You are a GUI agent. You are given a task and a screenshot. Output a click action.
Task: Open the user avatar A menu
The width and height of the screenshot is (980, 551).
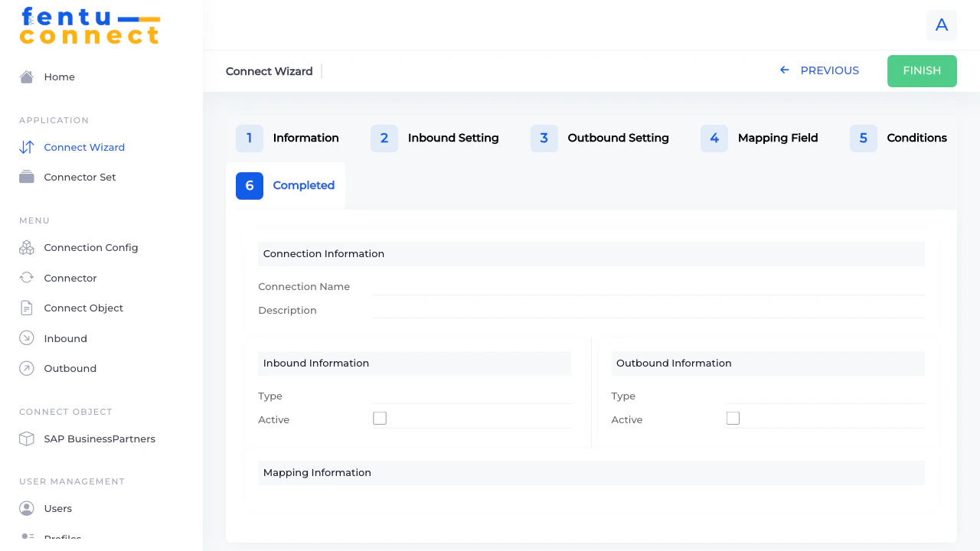pos(942,25)
